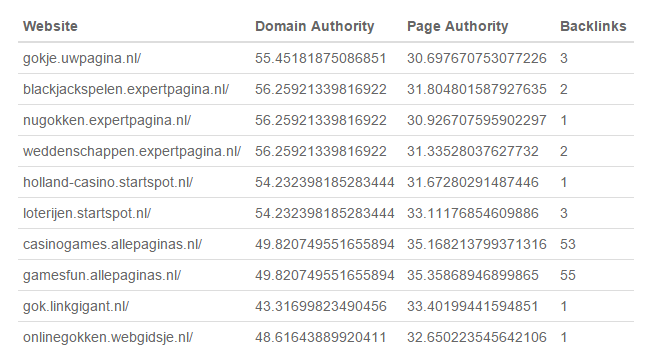
Task: Open gokje.uwpagina.nl/ website entry
Action: point(82,58)
